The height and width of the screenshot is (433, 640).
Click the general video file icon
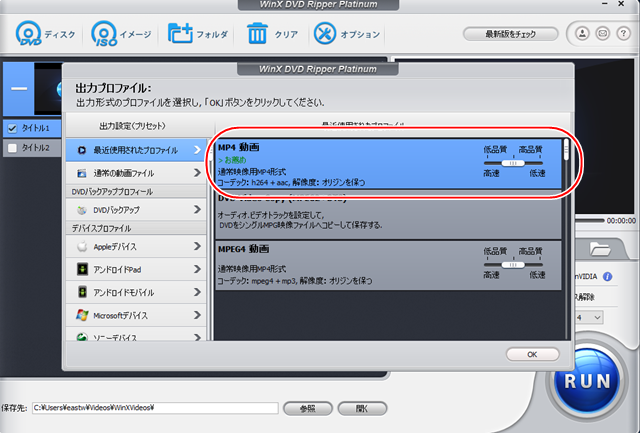[82, 173]
